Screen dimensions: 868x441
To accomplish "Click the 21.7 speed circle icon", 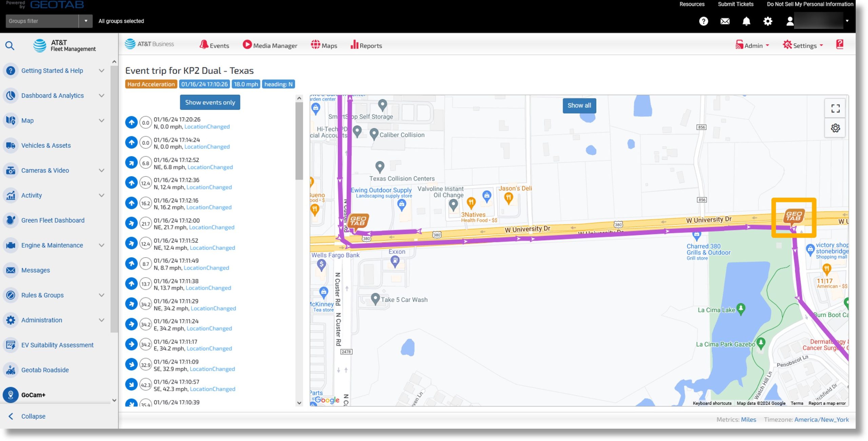I will click(x=145, y=224).
